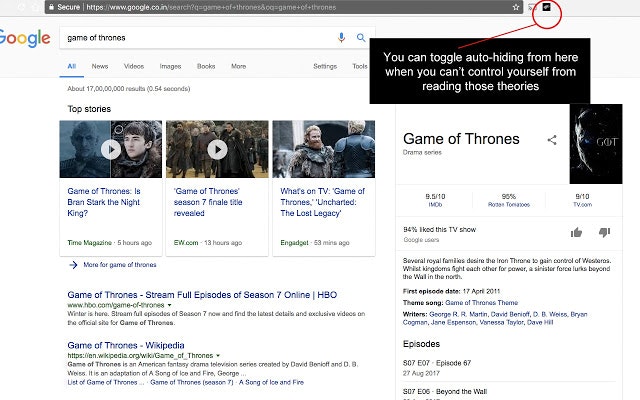
Task: Share the Game of Thrones knowledge panel
Action: [552, 140]
